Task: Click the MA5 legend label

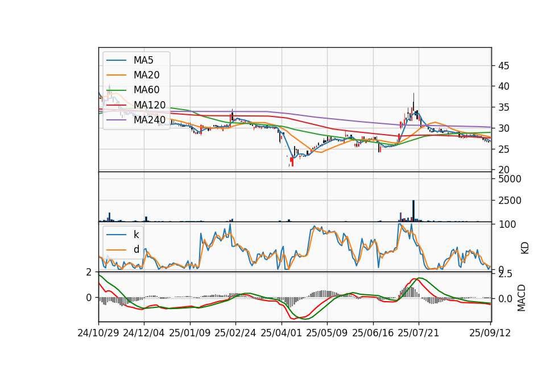Action: point(143,60)
